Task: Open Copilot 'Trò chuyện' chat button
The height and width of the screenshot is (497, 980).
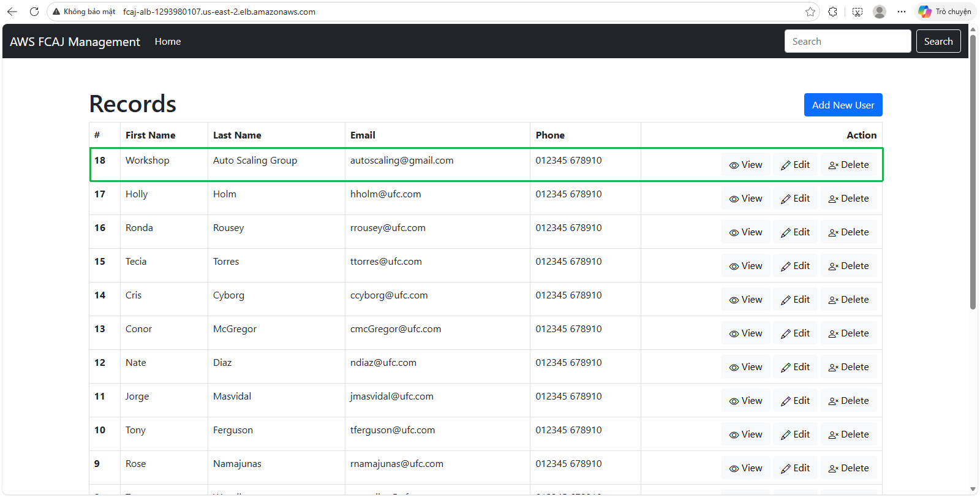Action: click(945, 12)
